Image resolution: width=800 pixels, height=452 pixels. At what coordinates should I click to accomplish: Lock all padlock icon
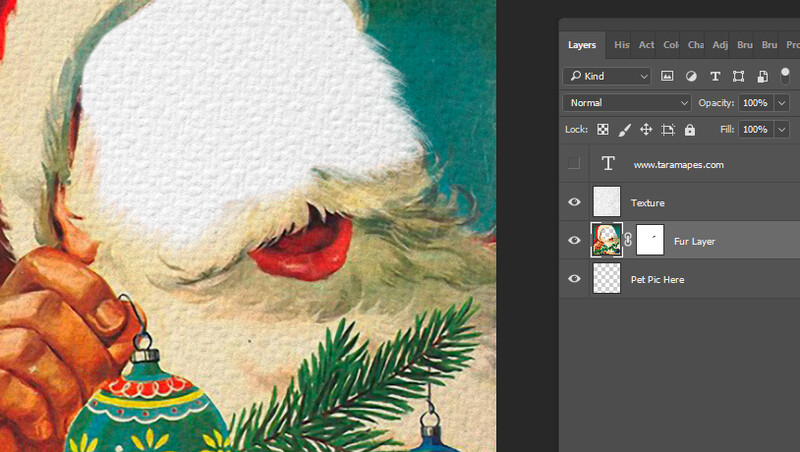point(690,130)
